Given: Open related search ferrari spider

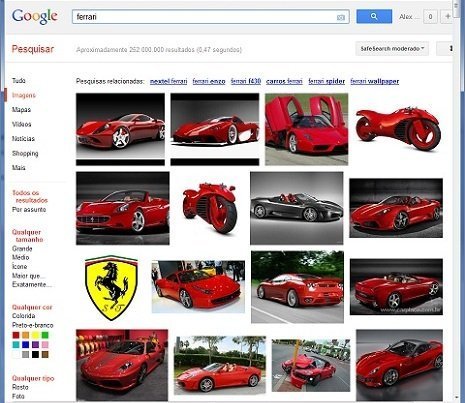Looking at the screenshot, I should coord(326,81).
